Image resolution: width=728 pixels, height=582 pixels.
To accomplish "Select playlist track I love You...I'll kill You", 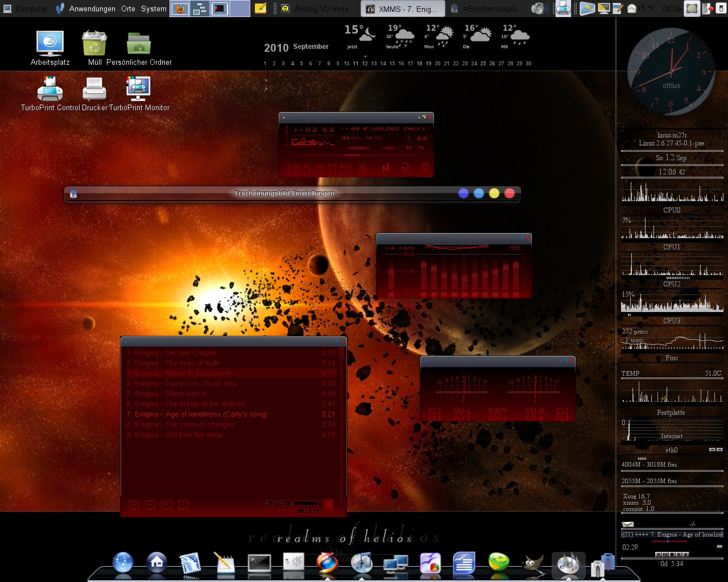I will 230,384.
